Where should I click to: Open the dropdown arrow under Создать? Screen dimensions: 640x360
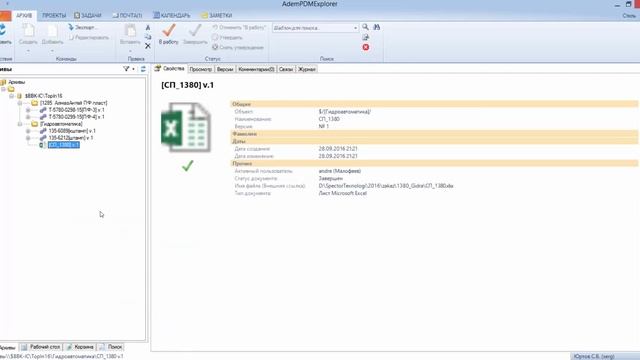click(28, 51)
